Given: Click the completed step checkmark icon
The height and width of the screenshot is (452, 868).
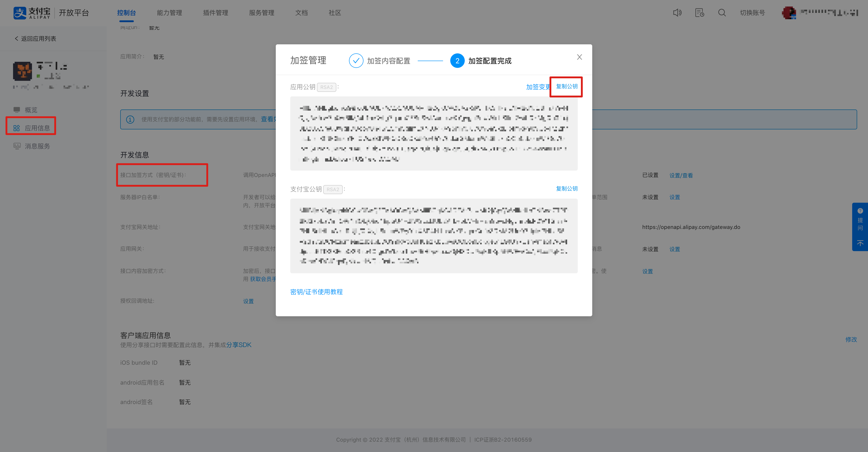Looking at the screenshot, I should coord(356,61).
